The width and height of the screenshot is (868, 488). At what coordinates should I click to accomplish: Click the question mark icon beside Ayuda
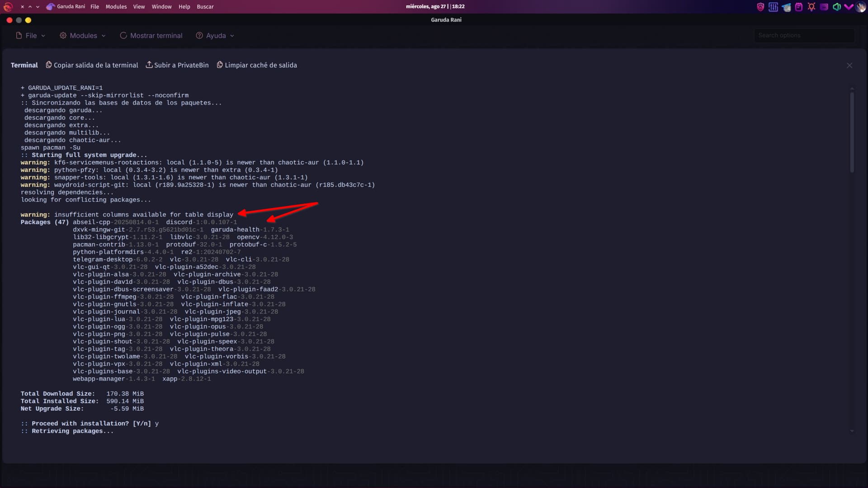click(199, 36)
